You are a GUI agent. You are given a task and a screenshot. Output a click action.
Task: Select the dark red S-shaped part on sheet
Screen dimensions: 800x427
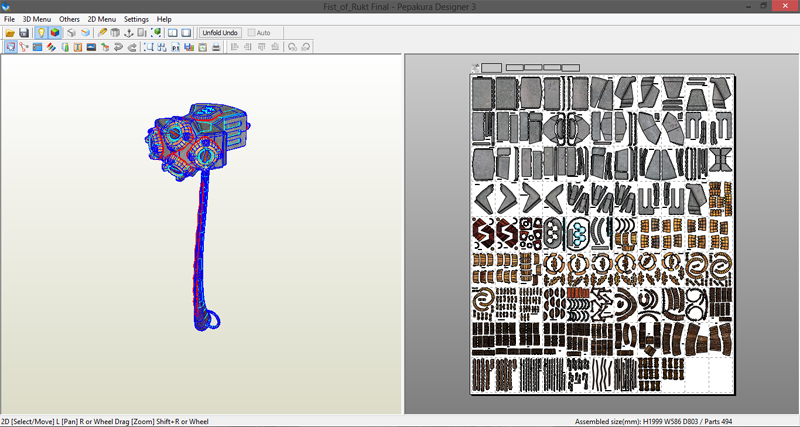[x=483, y=233]
